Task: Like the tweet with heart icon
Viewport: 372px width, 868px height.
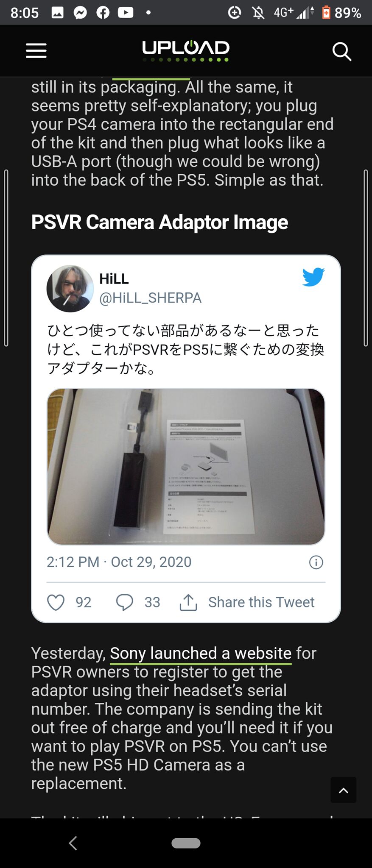Action: [x=56, y=602]
